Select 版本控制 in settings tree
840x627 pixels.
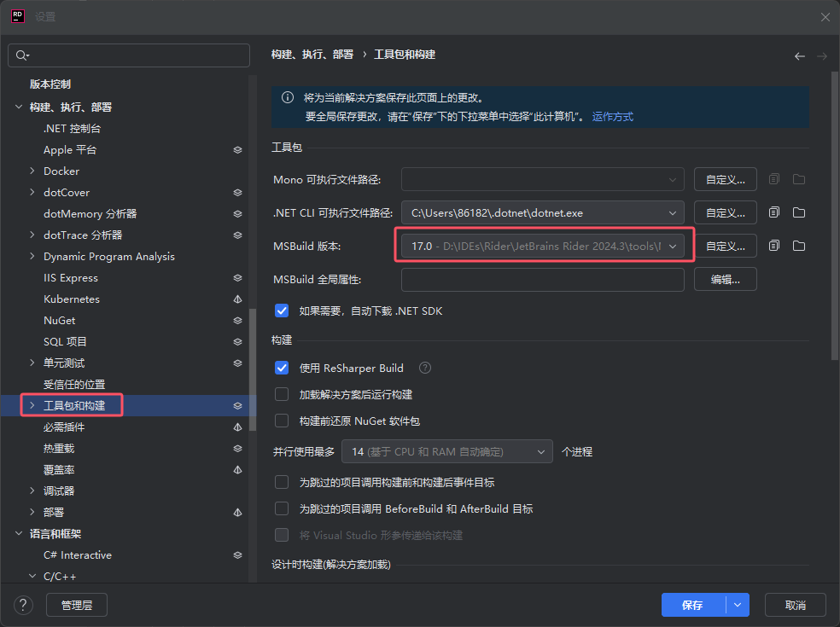click(x=50, y=84)
